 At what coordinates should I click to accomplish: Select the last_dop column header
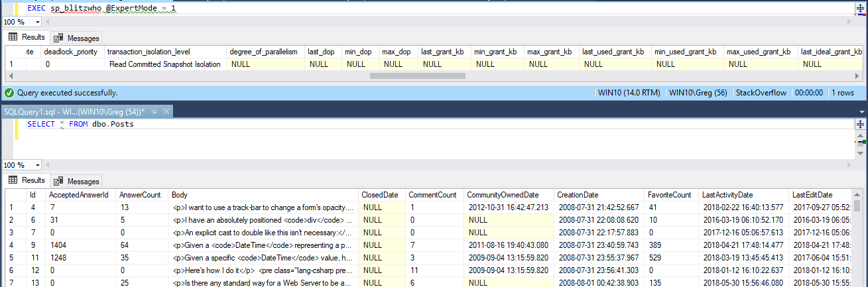pyautogui.click(x=324, y=52)
